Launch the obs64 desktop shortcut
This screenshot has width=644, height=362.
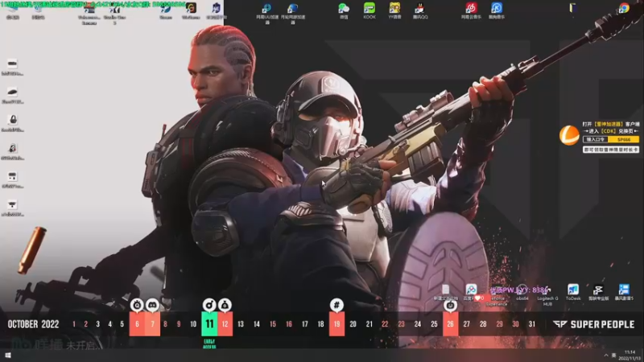[x=522, y=292]
